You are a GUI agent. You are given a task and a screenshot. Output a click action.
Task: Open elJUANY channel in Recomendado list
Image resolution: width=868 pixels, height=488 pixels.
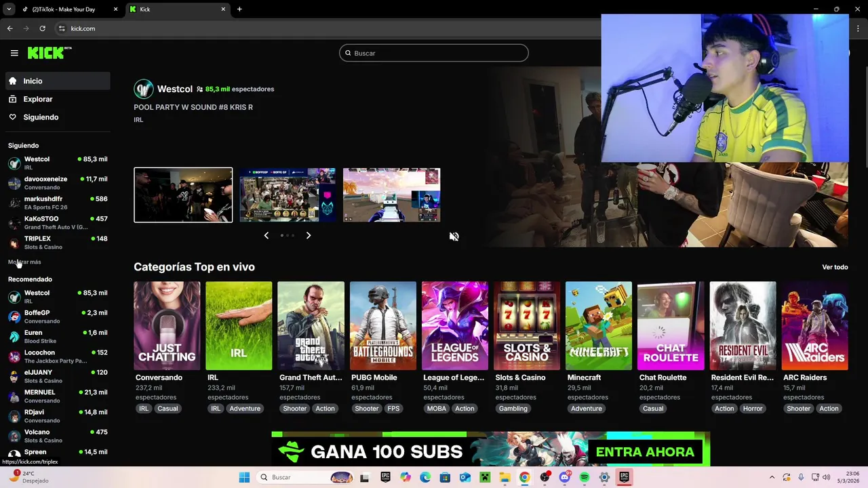click(58, 376)
